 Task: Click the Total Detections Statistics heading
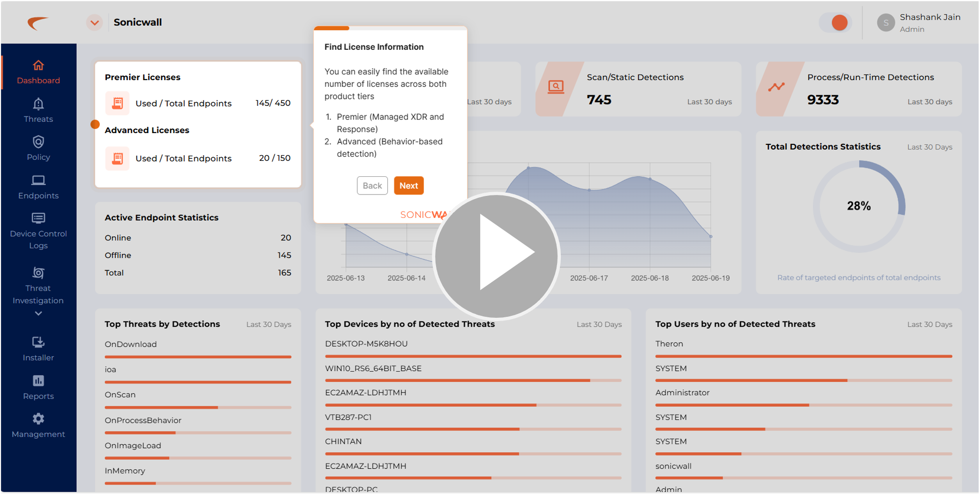point(823,147)
